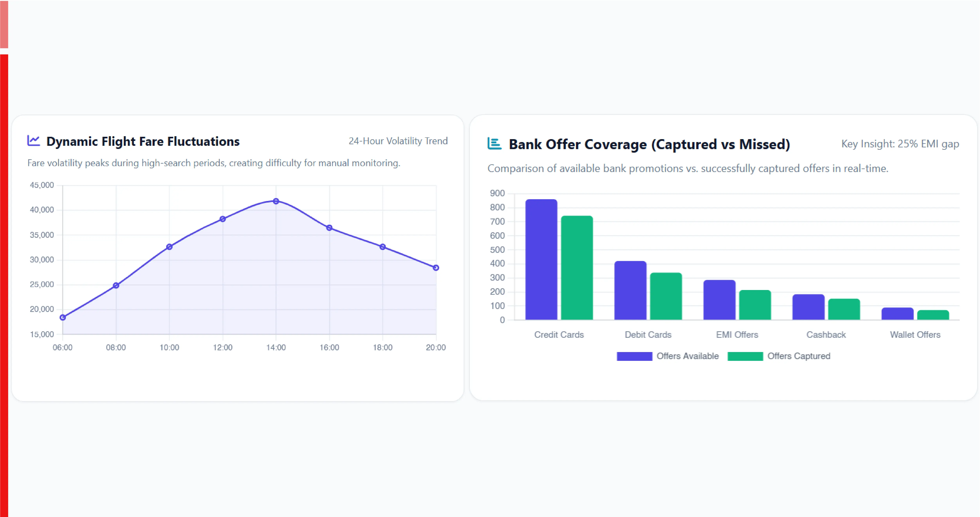The image size is (980, 517).
Task: Click the 30,000 y-axis value
Action: coord(42,260)
